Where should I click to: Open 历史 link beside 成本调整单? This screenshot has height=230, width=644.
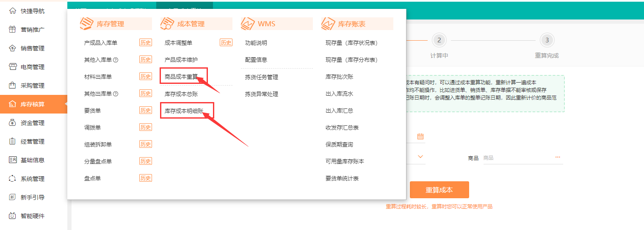tap(226, 43)
